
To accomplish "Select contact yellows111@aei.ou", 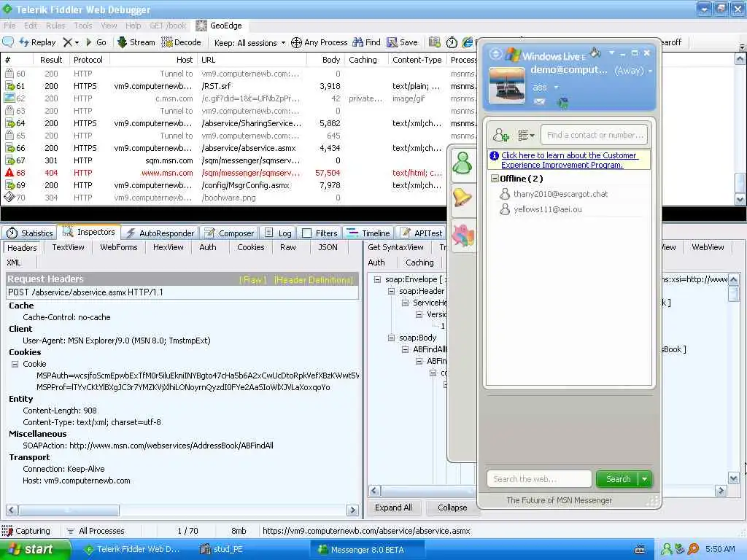I will (x=547, y=209).
